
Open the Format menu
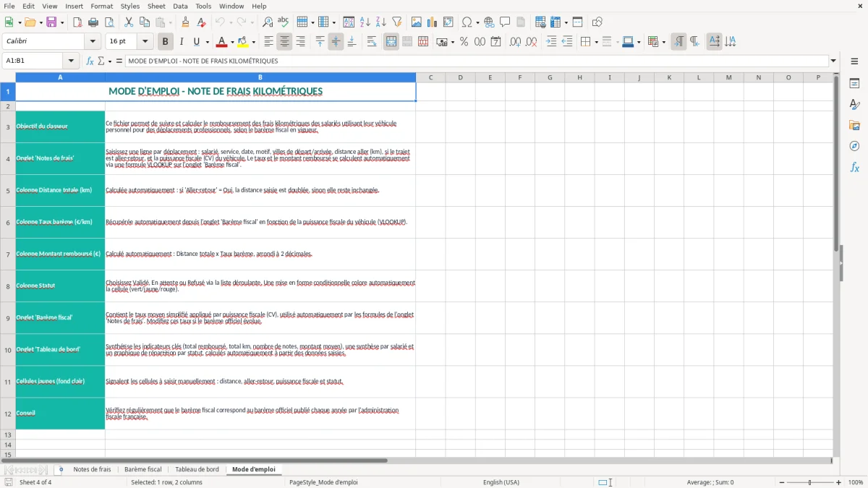click(101, 6)
